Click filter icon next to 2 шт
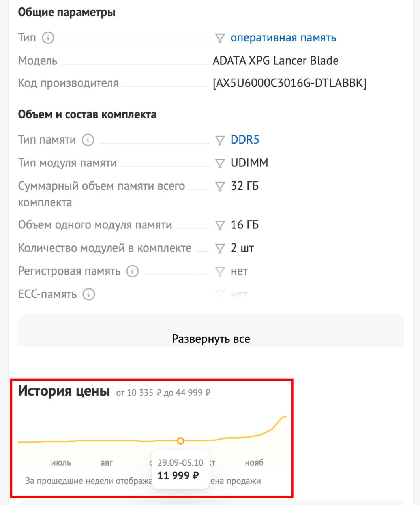 coord(220,249)
